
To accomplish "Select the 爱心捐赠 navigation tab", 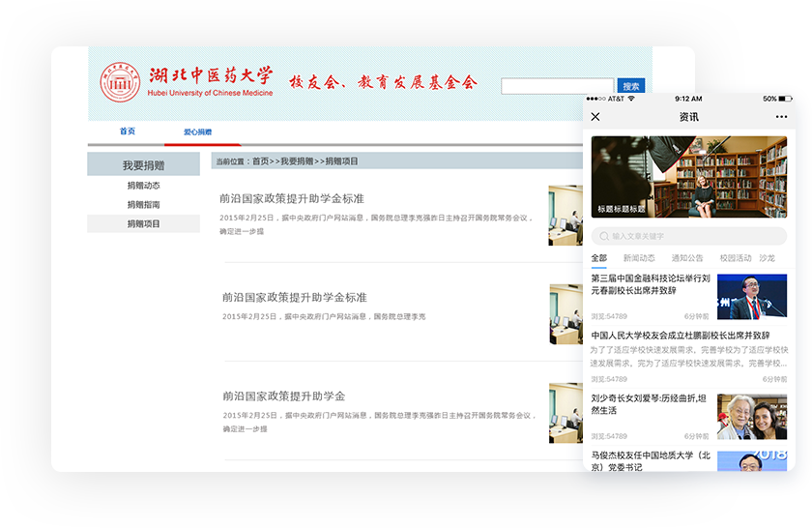I will (x=197, y=132).
